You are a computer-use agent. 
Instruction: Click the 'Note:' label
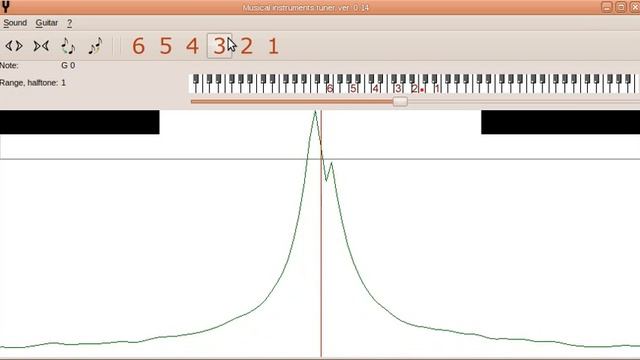click(9, 65)
